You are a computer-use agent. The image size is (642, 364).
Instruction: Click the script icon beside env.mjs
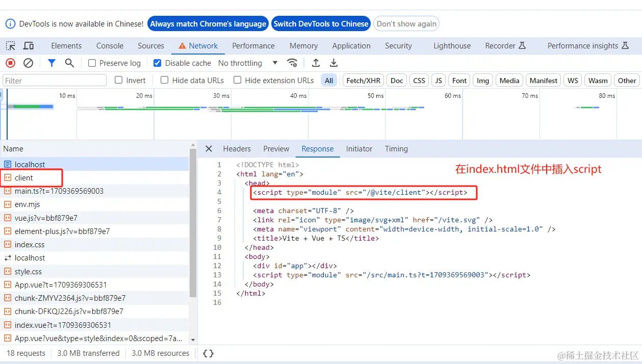[8, 204]
